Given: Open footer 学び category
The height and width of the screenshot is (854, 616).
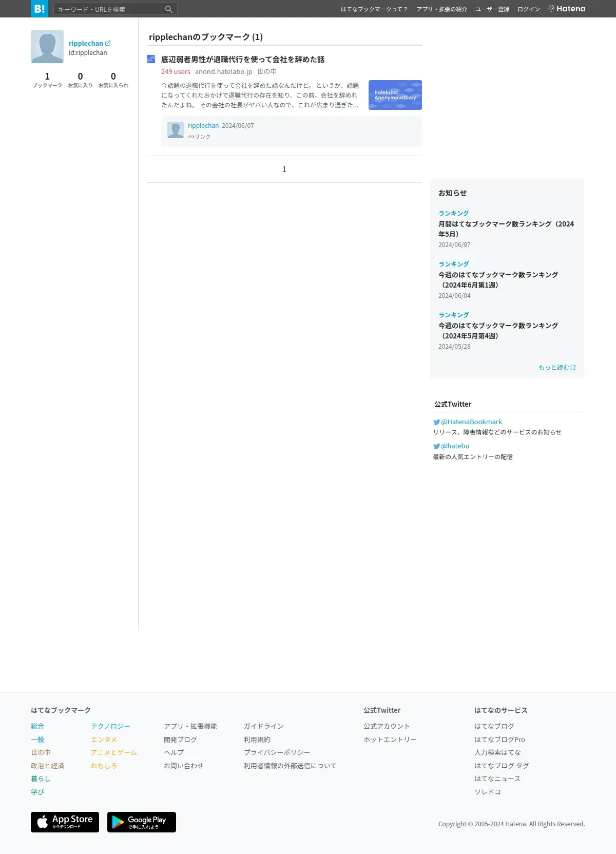Looking at the screenshot, I should pyautogui.click(x=37, y=792).
